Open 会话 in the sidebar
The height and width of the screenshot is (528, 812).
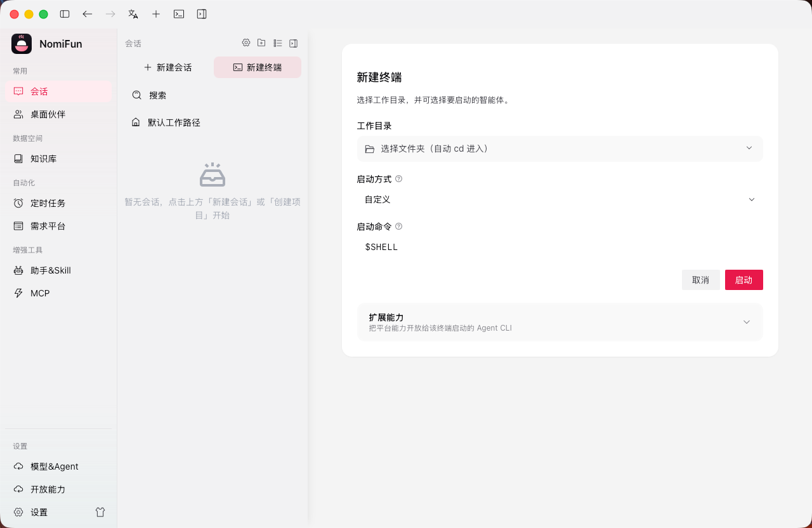pos(58,91)
